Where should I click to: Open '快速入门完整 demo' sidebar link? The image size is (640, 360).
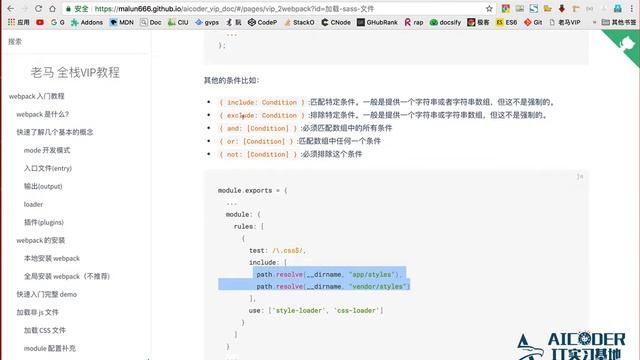[x=47, y=294]
